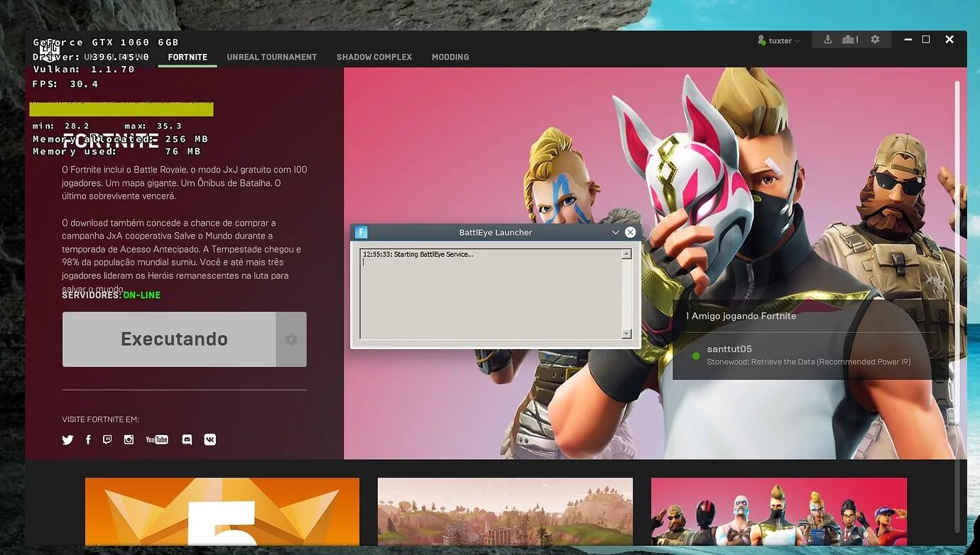Open the Shadow Complex tab
Viewport: 980px width, 555px height.
click(374, 57)
